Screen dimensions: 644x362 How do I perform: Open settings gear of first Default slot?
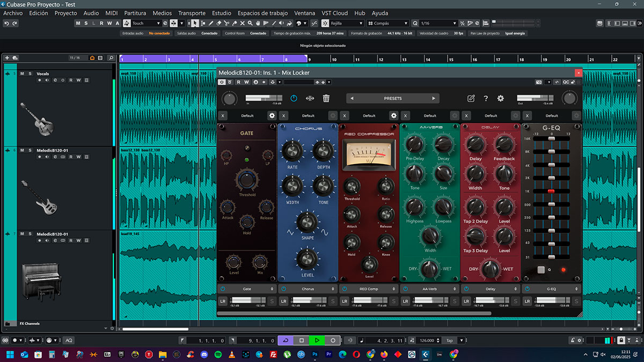(x=272, y=115)
